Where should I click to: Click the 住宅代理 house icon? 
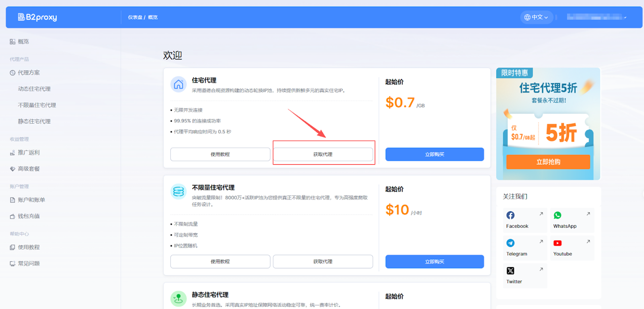click(x=178, y=85)
